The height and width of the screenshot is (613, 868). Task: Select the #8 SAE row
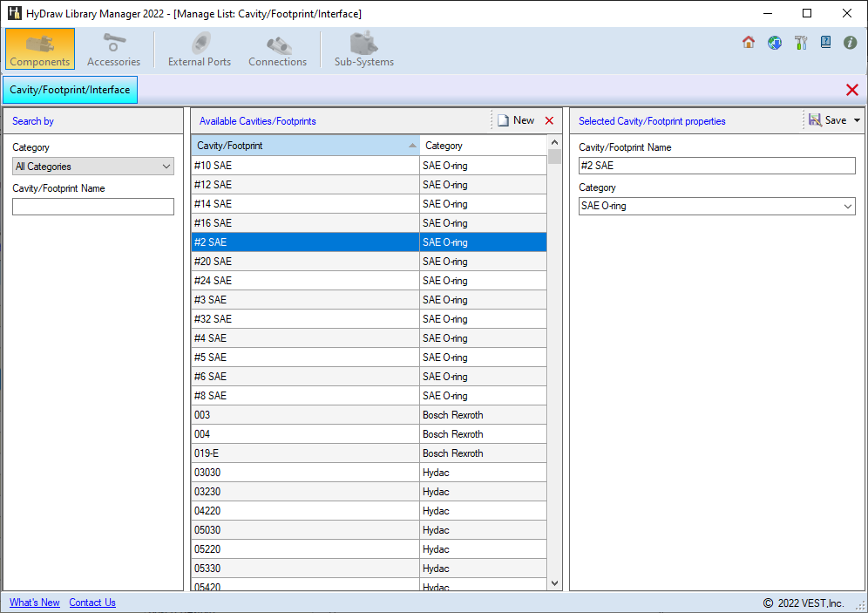tap(369, 396)
